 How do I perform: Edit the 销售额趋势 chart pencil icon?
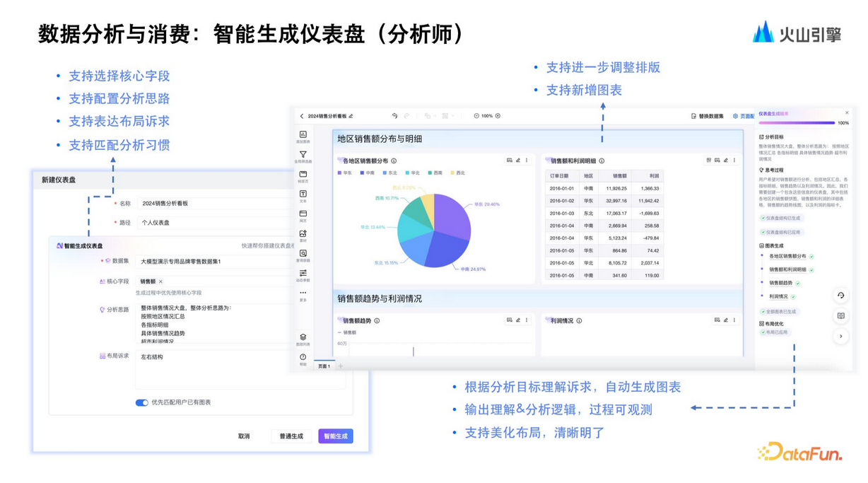tap(518, 320)
